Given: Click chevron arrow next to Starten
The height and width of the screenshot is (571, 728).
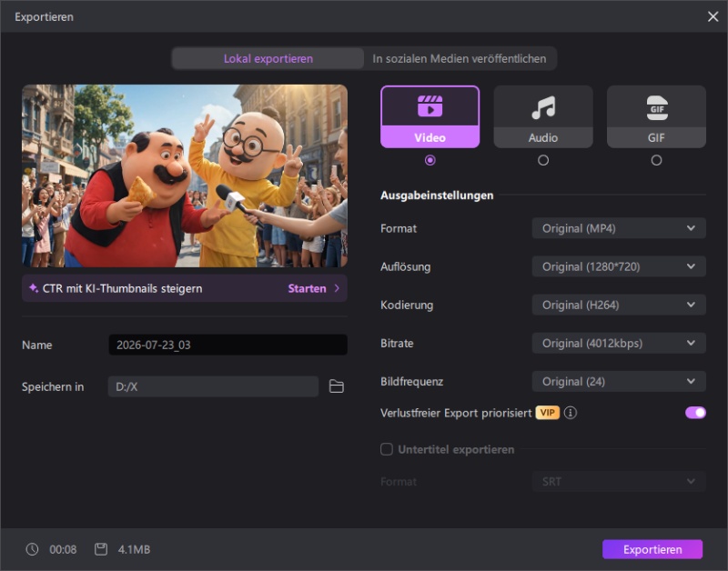Looking at the screenshot, I should click(337, 288).
